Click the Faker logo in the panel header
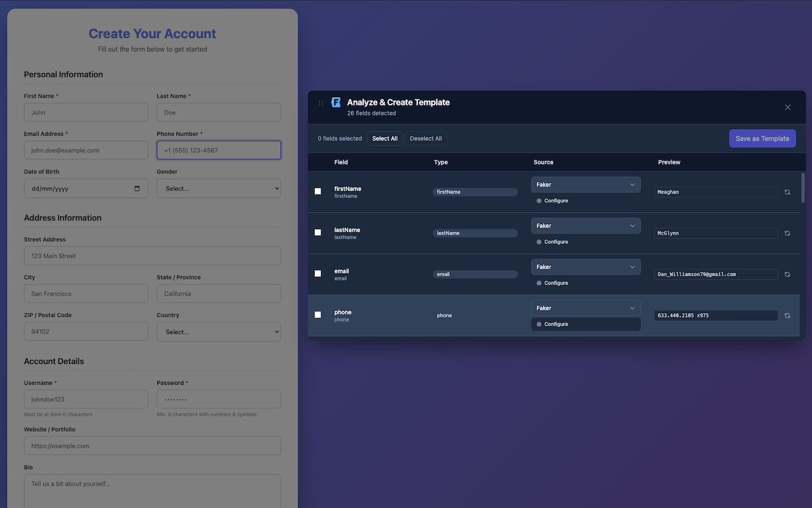 click(x=336, y=102)
